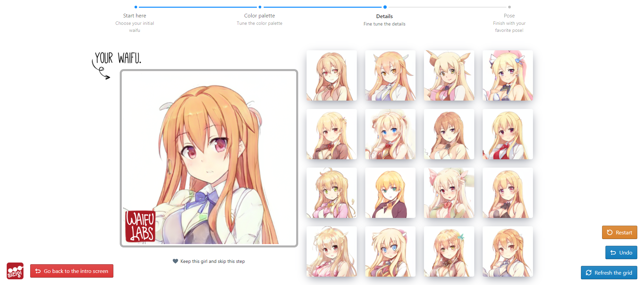Screen dimensions: 644x285
Task: Click the Restart button
Action: click(620, 232)
